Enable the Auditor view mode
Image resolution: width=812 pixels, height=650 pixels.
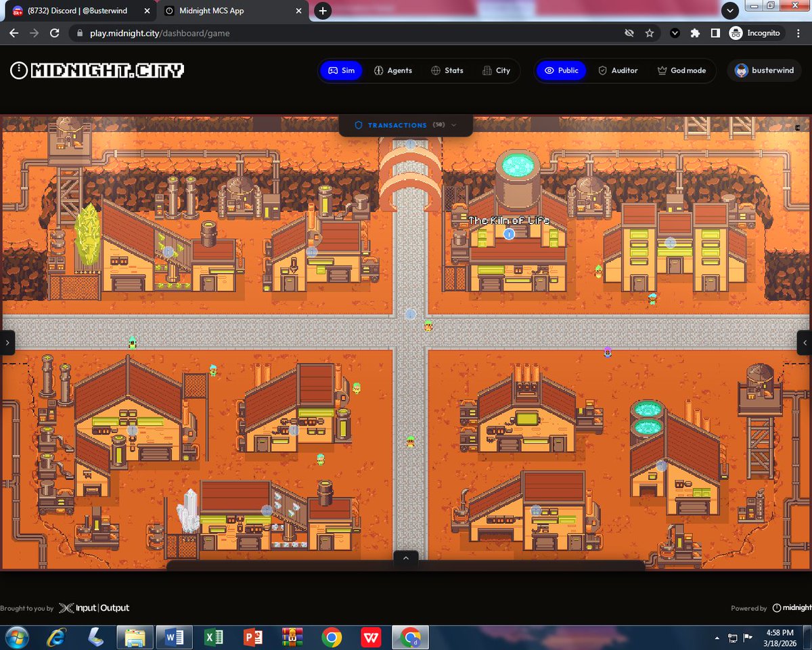point(618,70)
